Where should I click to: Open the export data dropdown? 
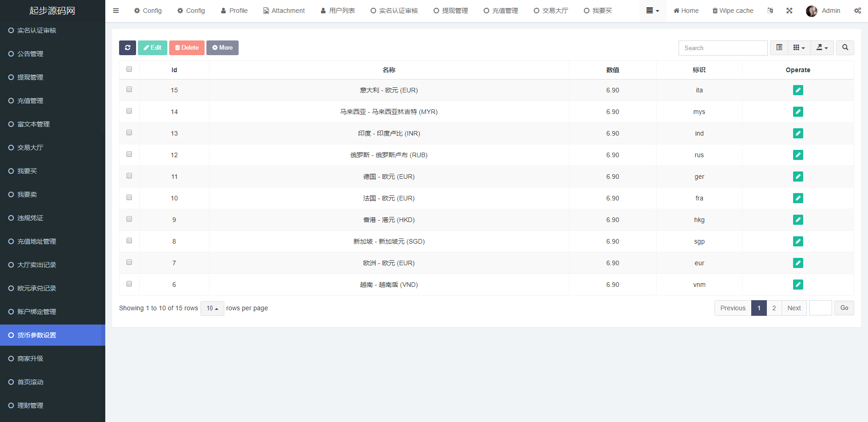click(x=822, y=48)
